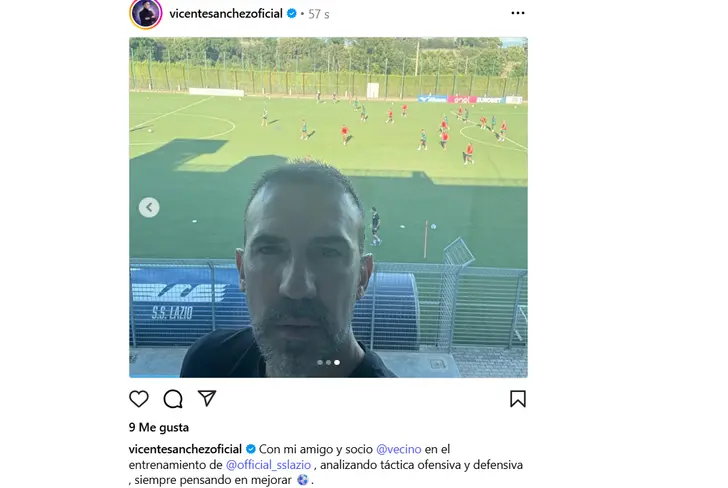728x488 pixels.
Task: Share the post with the paper plane icon
Action: 207,398
